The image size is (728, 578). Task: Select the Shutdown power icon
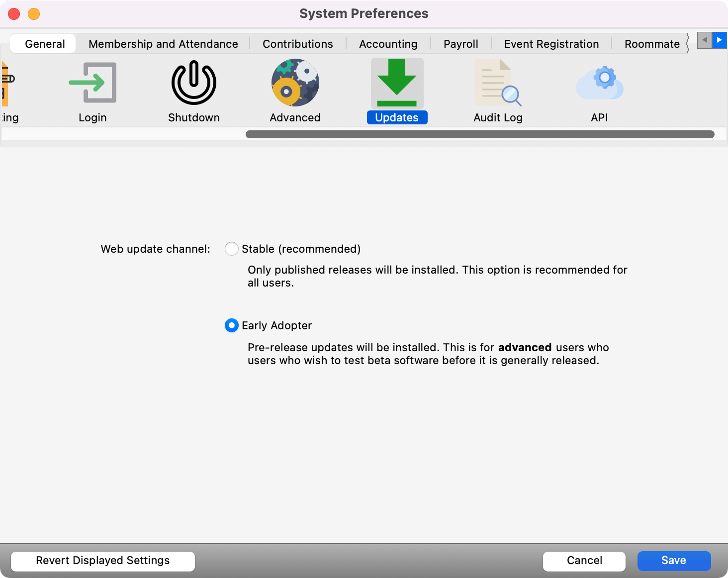click(x=193, y=83)
